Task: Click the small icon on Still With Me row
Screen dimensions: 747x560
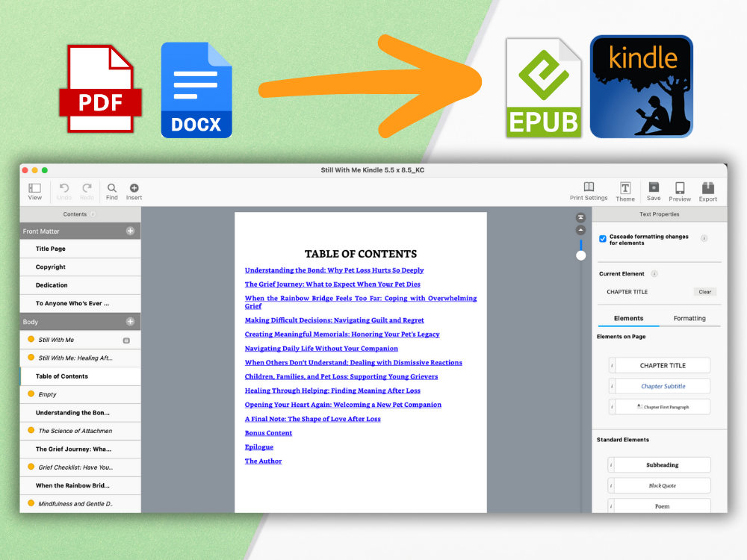Action: [126, 340]
